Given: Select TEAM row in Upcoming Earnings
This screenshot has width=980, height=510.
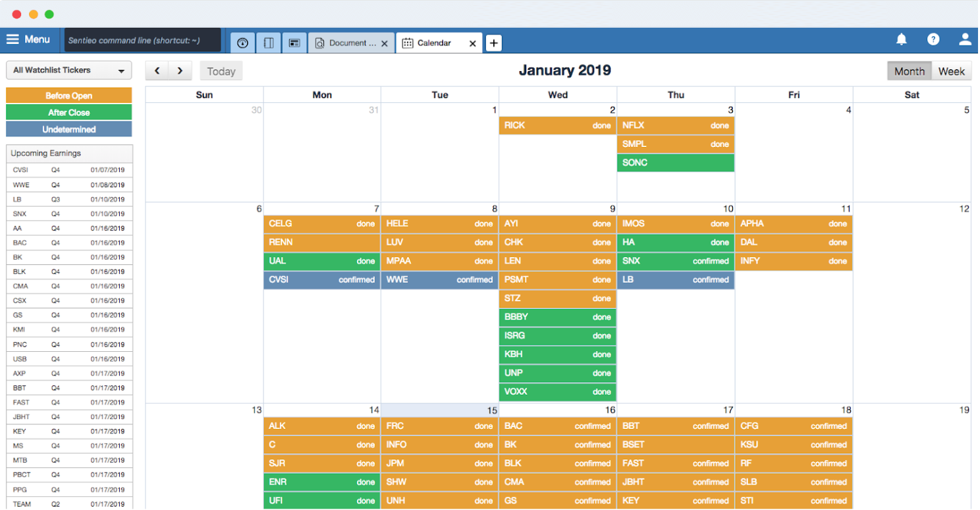Looking at the screenshot, I should pos(69,504).
